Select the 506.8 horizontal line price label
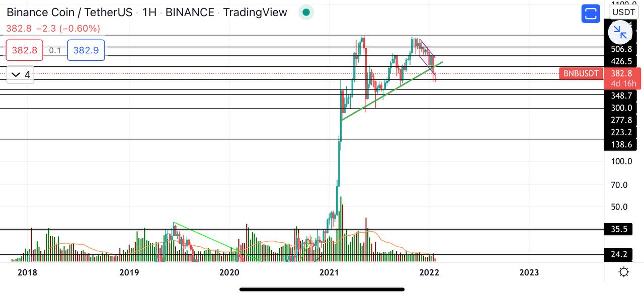This screenshot has height=297, width=644. click(621, 49)
